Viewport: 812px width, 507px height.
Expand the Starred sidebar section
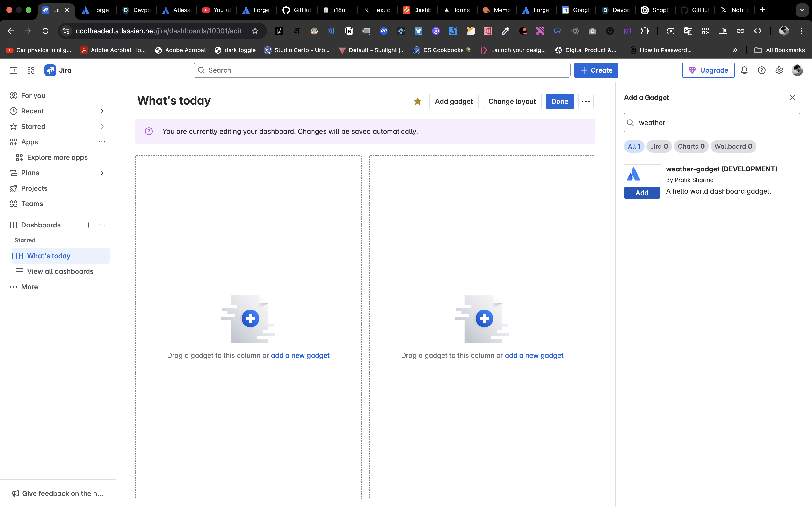pyautogui.click(x=102, y=127)
